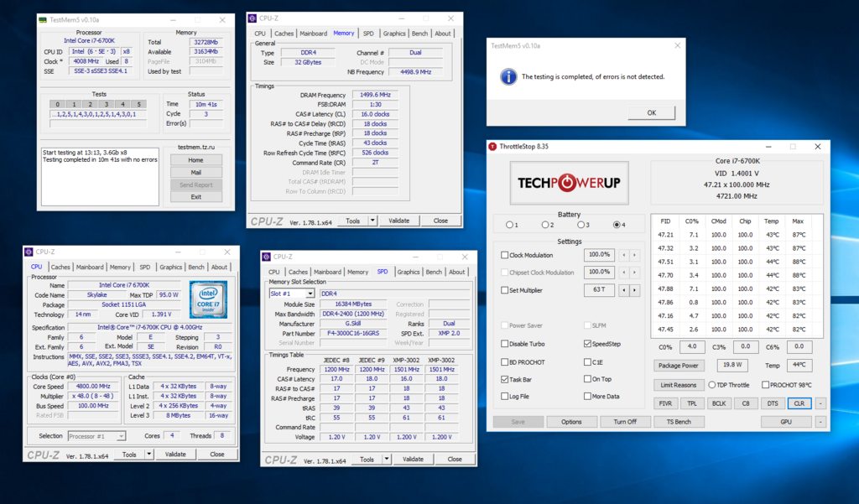This screenshot has height=504, width=859.
Task: Enable Clock Modulation checkbox
Action: point(504,255)
